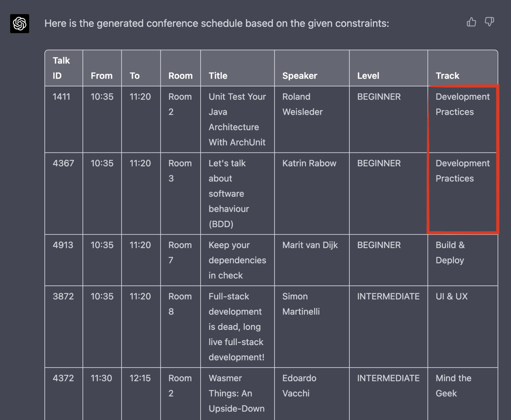Click the Speaker column header
The width and height of the screenshot is (511, 420).
[x=300, y=76]
